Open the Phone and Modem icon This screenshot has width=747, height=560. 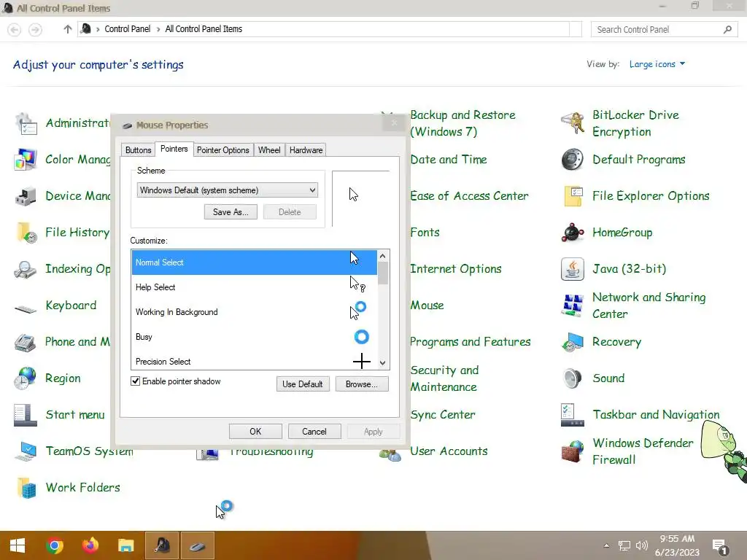[x=26, y=342]
